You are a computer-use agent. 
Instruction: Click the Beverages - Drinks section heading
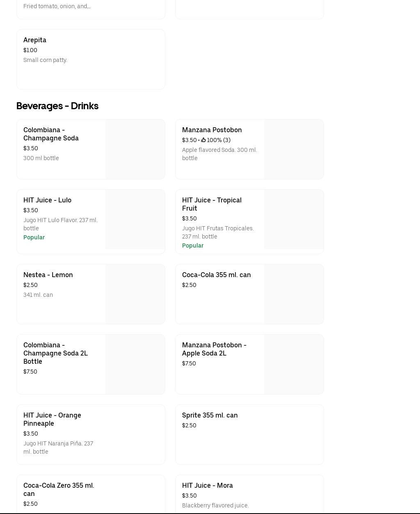pos(57,106)
